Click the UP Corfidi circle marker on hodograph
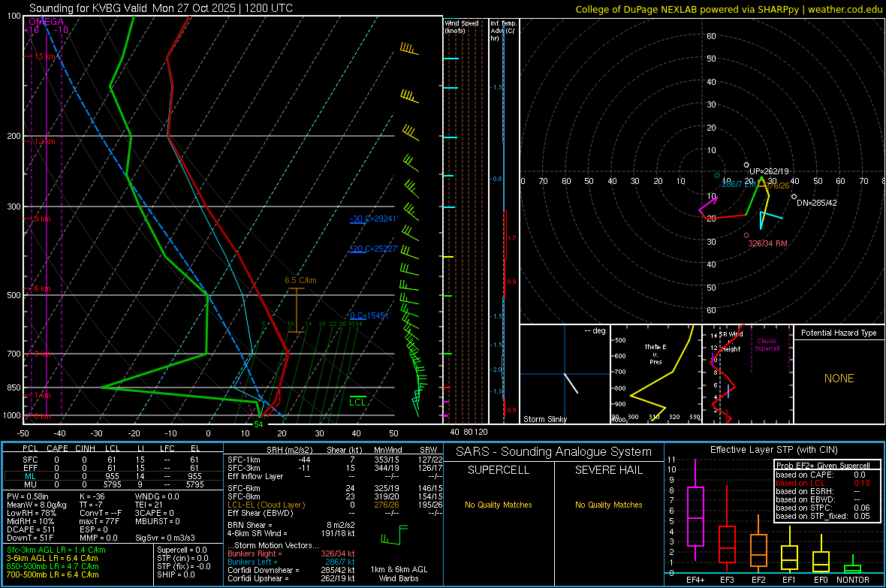The width and height of the screenshot is (886, 588). [x=746, y=165]
